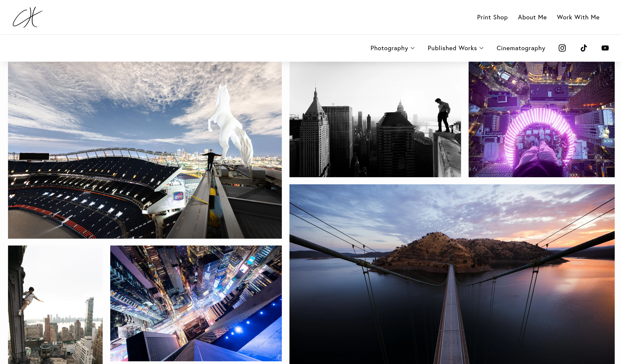
Task: Click the Work With Me link
Action: 578,17
